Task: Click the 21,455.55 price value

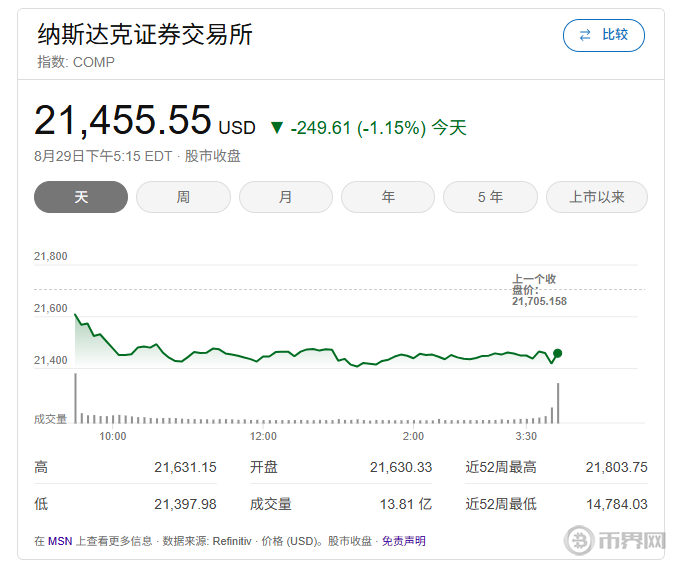Action: click(123, 121)
